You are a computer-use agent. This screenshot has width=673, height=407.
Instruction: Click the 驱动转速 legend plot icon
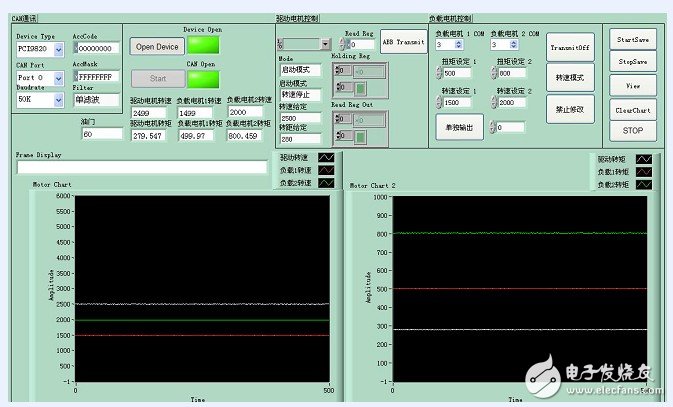pyautogui.click(x=327, y=158)
